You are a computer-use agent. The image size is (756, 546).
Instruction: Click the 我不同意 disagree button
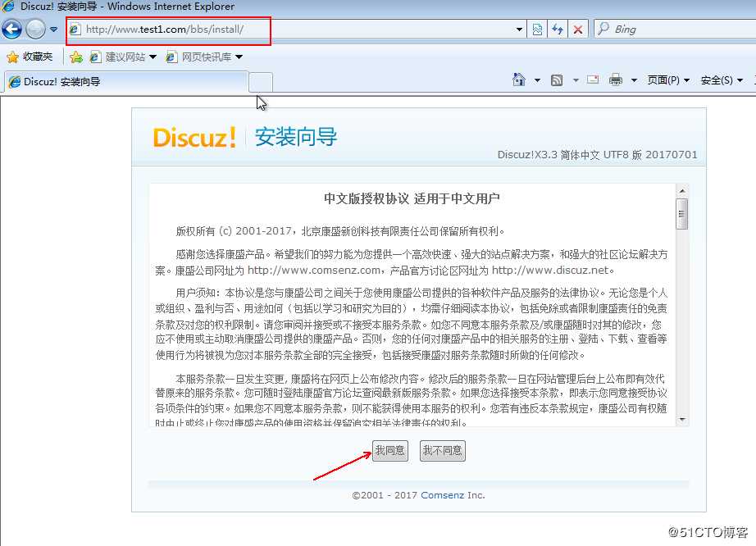point(443,451)
